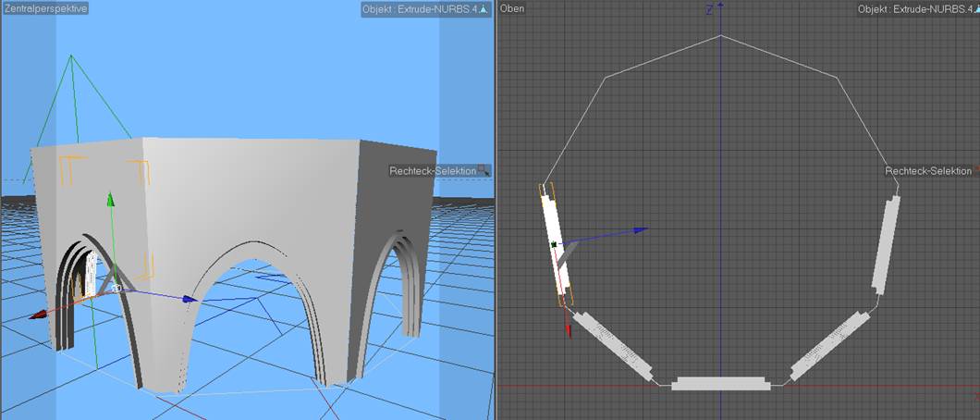Grab the blue Z-axis arrowhead in perspective view

[x=190, y=300]
